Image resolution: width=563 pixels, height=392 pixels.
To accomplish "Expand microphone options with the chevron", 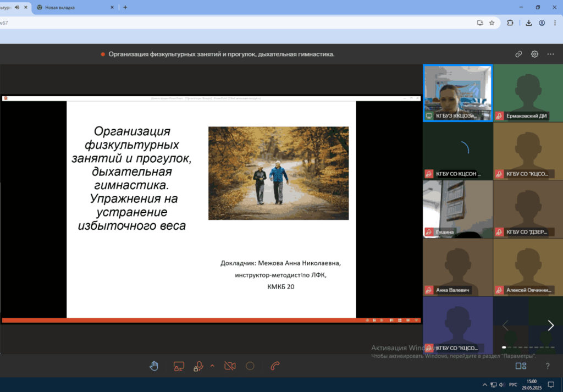I will coord(212,366).
